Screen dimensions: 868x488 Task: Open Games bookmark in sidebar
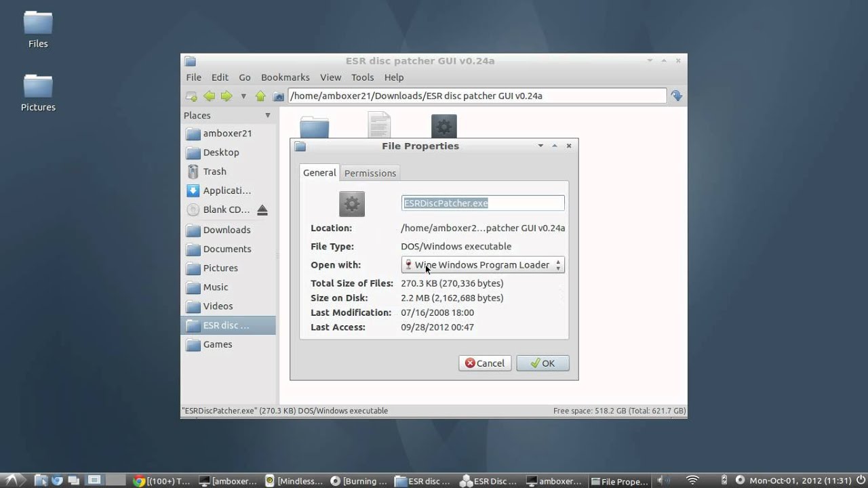point(229,344)
